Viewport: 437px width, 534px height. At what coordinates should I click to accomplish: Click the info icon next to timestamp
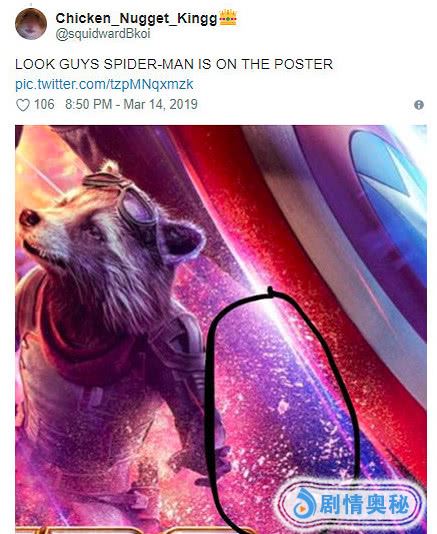click(x=419, y=105)
